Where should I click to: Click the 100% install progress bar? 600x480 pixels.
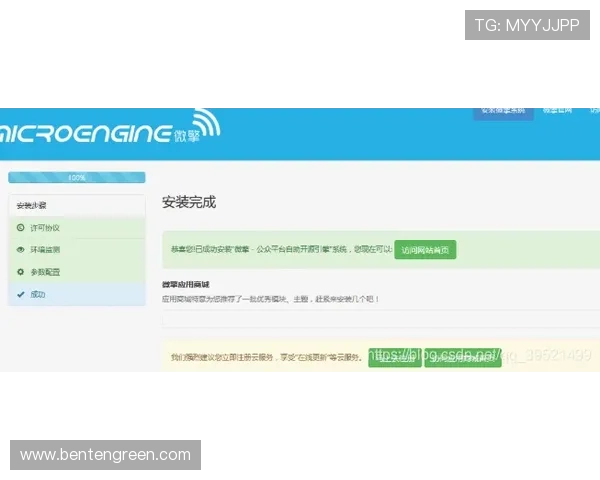[77, 178]
